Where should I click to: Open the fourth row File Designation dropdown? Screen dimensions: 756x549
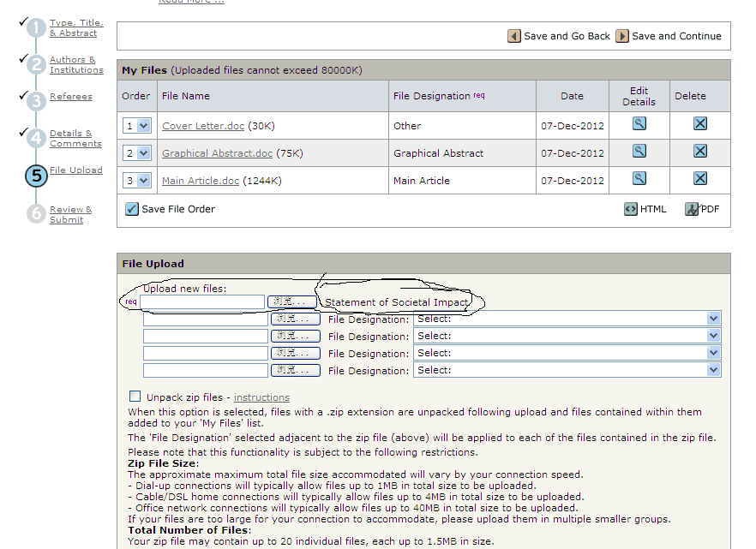click(x=567, y=353)
